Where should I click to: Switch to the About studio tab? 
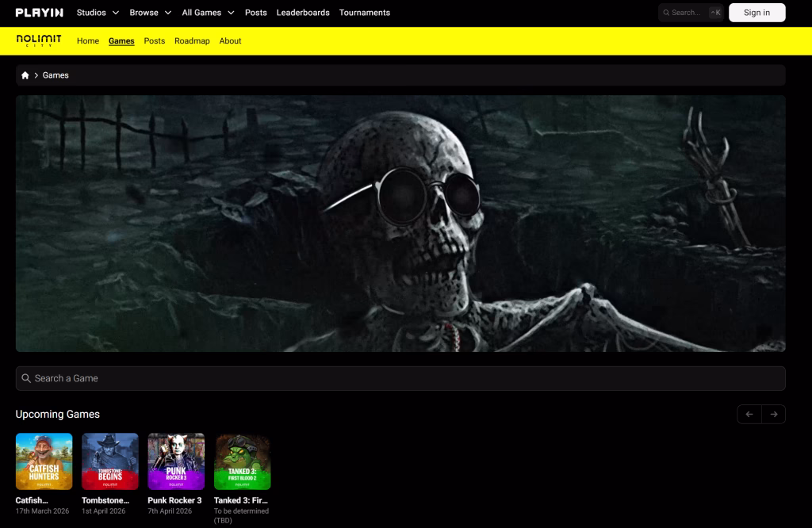coord(230,41)
